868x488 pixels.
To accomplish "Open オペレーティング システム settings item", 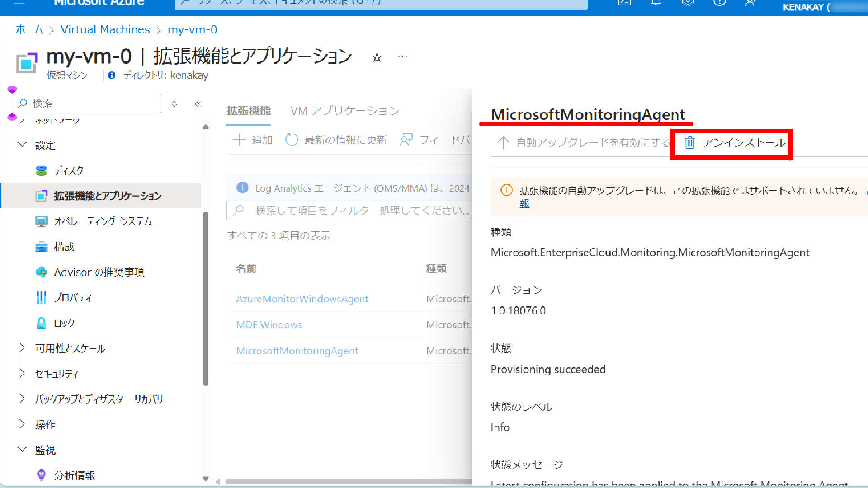I will pos(103,221).
